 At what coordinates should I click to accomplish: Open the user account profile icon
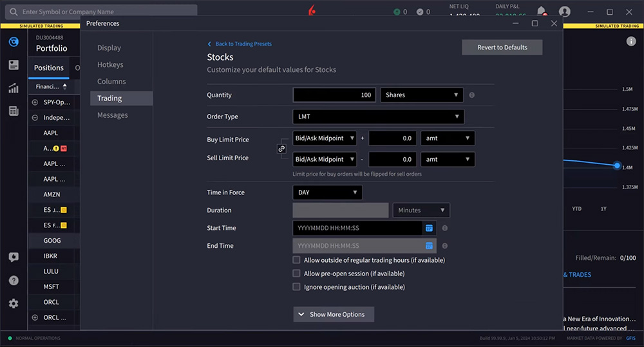(565, 12)
